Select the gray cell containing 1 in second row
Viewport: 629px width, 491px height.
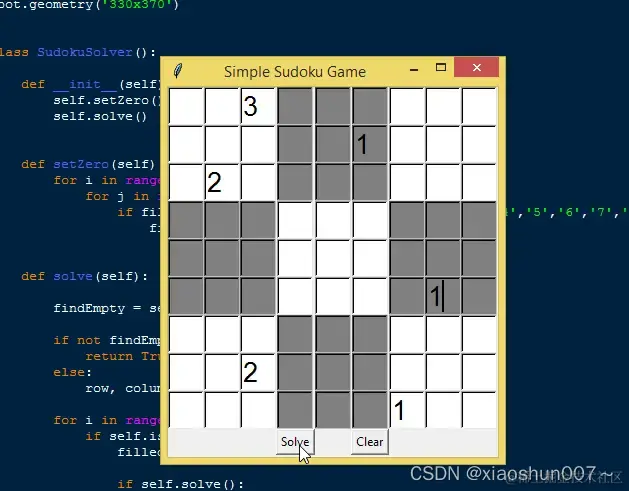click(370, 144)
